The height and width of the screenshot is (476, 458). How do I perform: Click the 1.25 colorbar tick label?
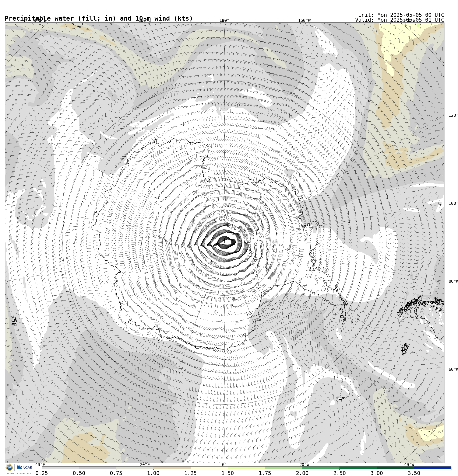click(x=191, y=473)
